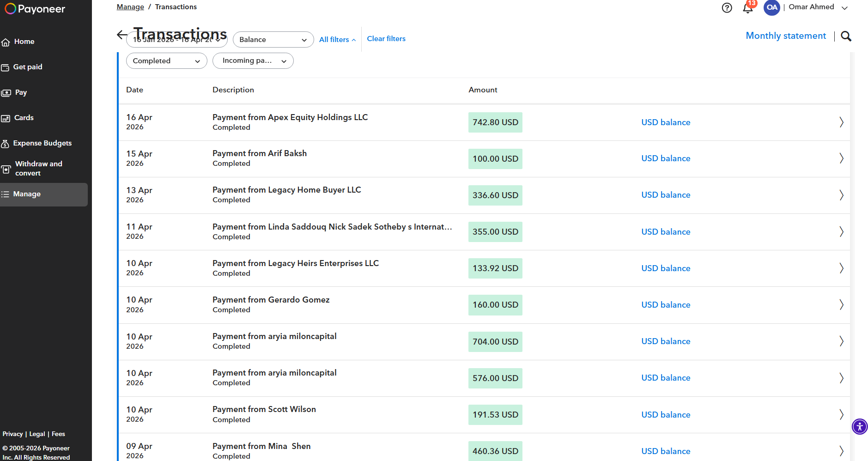Screen dimensions: 868x461
Task: Click the OA user avatar
Action: (771, 7)
